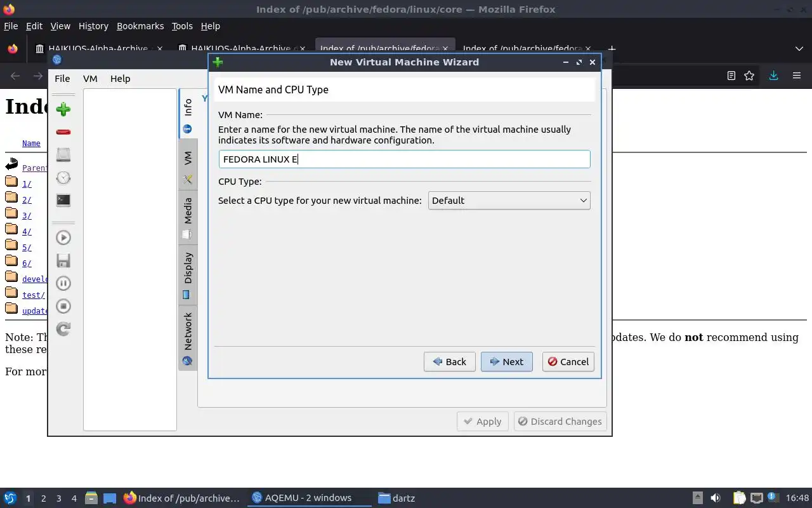Open the taskbar application launcher icon
Image resolution: width=812 pixels, height=508 pixels.
point(10,498)
